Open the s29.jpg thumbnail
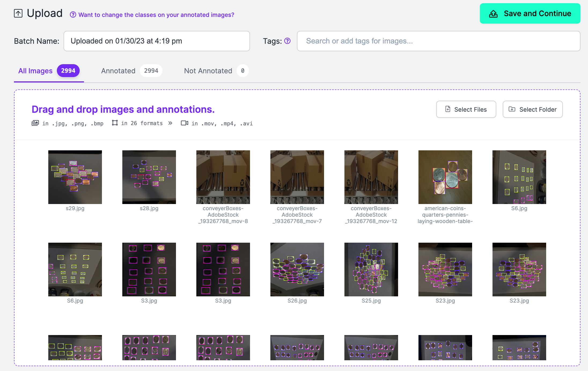 [x=75, y=177]
